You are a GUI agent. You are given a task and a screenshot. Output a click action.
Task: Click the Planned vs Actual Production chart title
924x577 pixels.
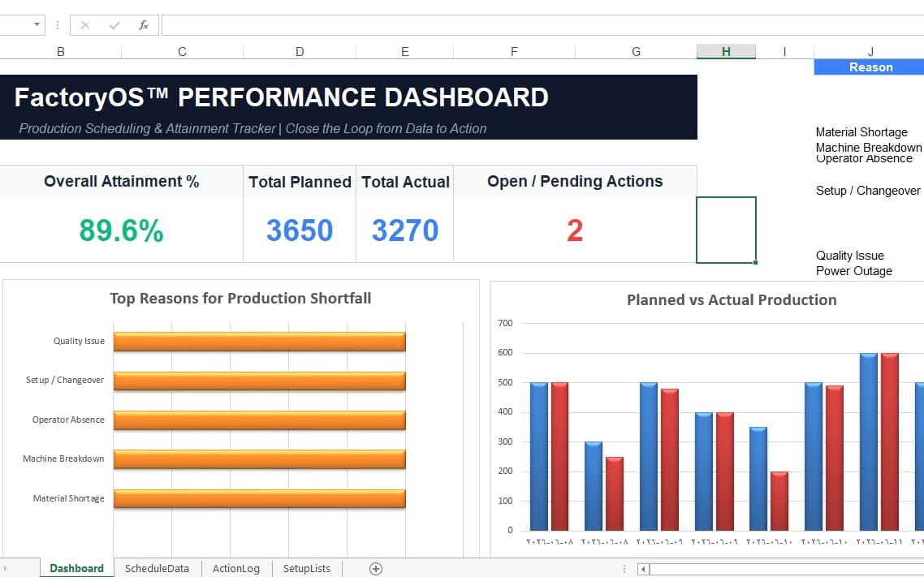(732, 300)
